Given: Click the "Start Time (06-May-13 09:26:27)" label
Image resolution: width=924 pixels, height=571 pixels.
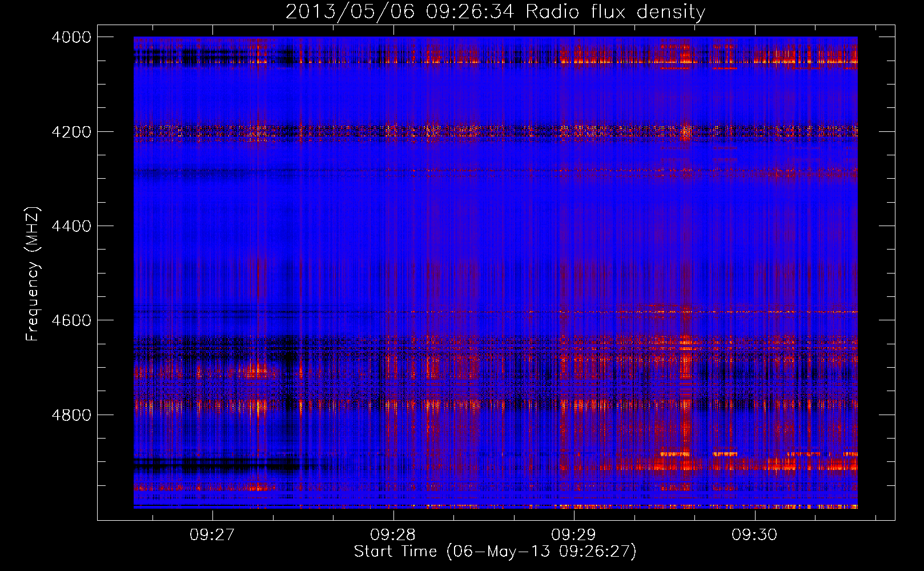Looking at the screenshot, I should pos(495,552).
